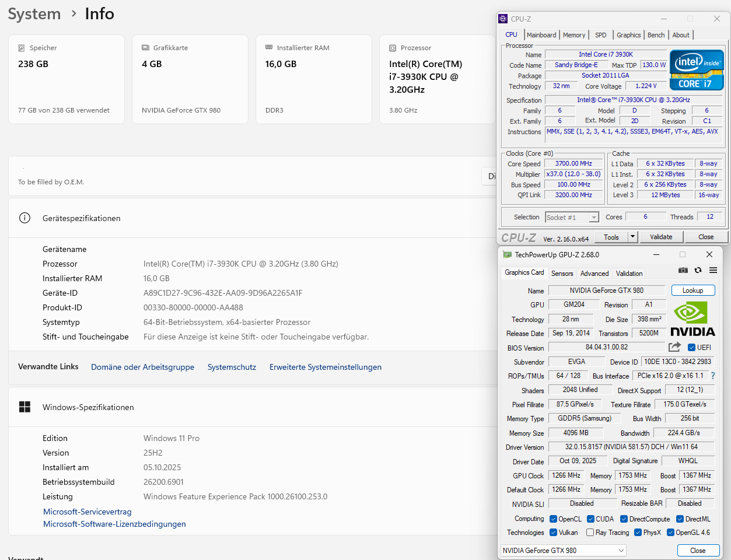Click Validate button in CPU-Z
The image size is (731, 560).
(661, 237)
